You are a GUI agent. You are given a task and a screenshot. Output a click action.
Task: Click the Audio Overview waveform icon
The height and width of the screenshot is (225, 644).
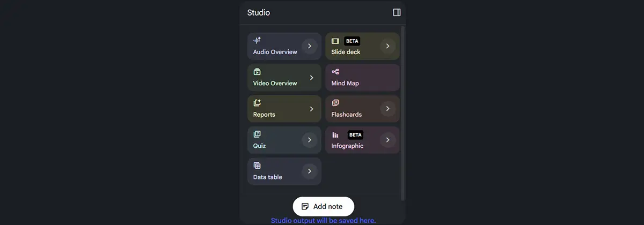(x=257, y=40)
